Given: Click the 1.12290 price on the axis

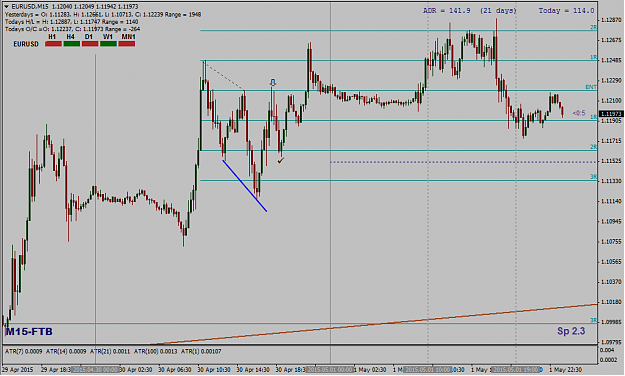Looking at the screenshot, I should point(611,81).
